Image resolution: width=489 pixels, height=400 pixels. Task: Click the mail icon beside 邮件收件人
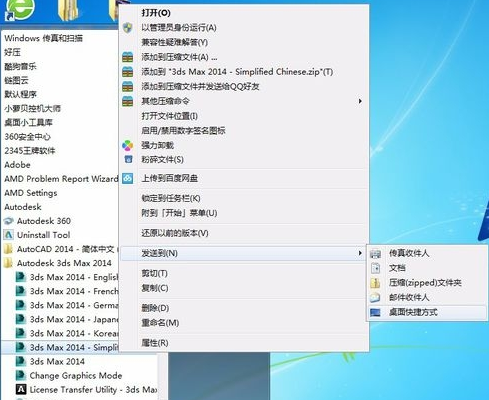pyautogui.click(x=375, y=297)
